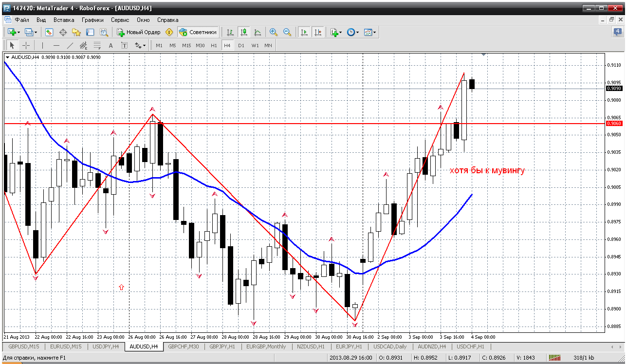
Task: Switch chart to bar chart mode
Action: pyautogui.click(x=230, y=32)
